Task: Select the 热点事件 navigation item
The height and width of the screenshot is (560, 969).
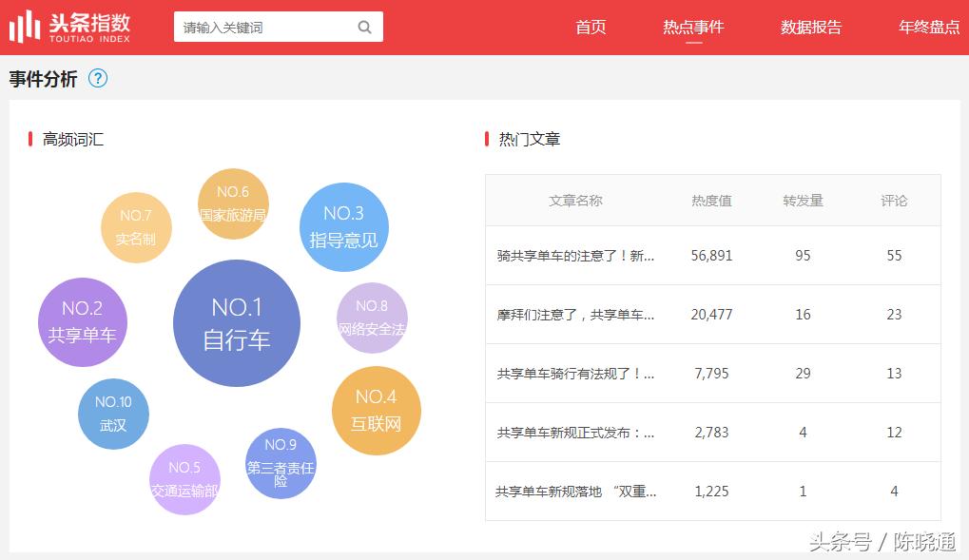Action: click(693, 28)
